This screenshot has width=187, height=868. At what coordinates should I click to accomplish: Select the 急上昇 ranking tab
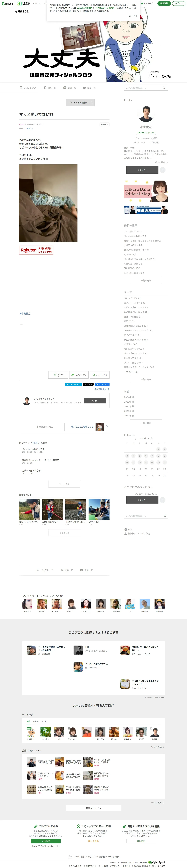[x=44, y=721]
